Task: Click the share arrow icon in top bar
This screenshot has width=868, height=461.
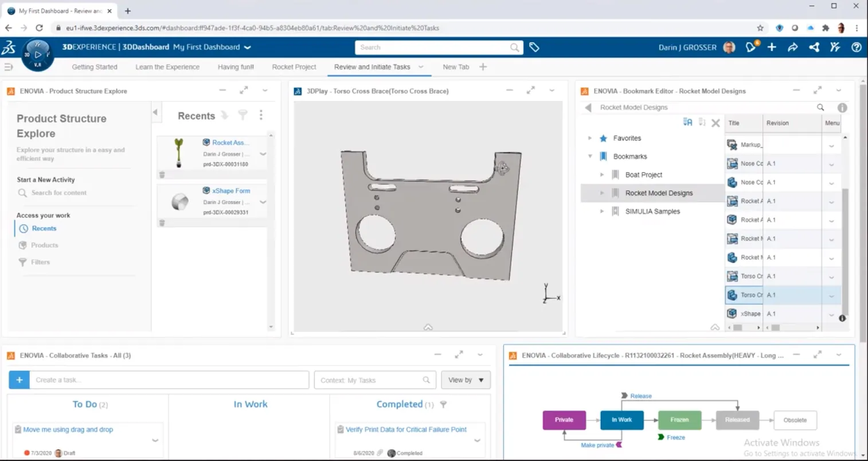Action: tap(793, 47)
